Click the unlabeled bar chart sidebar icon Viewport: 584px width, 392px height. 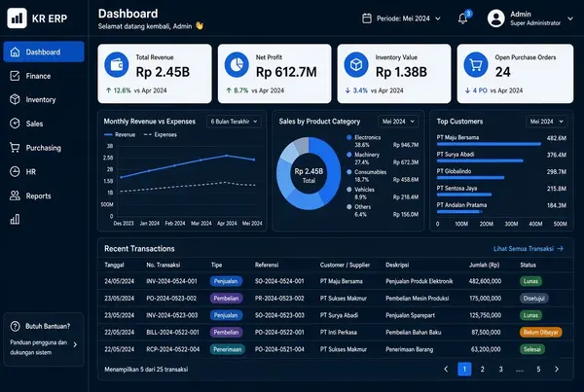click(15, 219)
